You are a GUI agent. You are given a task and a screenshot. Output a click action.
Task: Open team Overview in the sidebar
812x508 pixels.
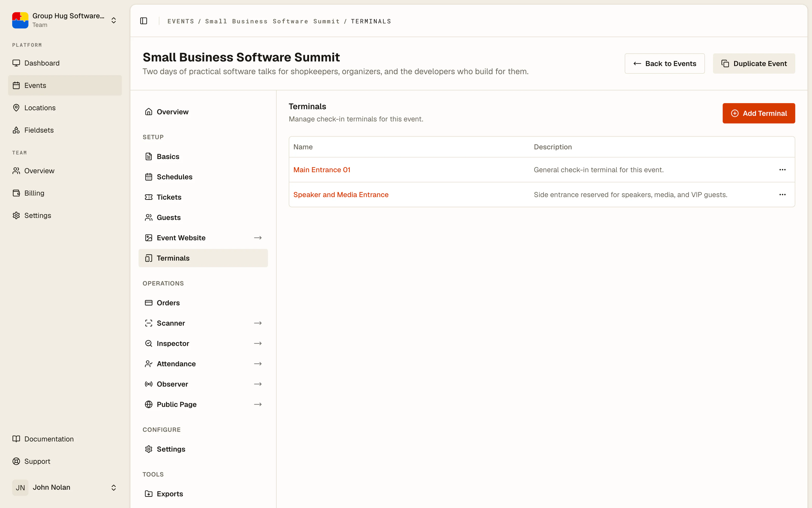(x=65, y=171)
